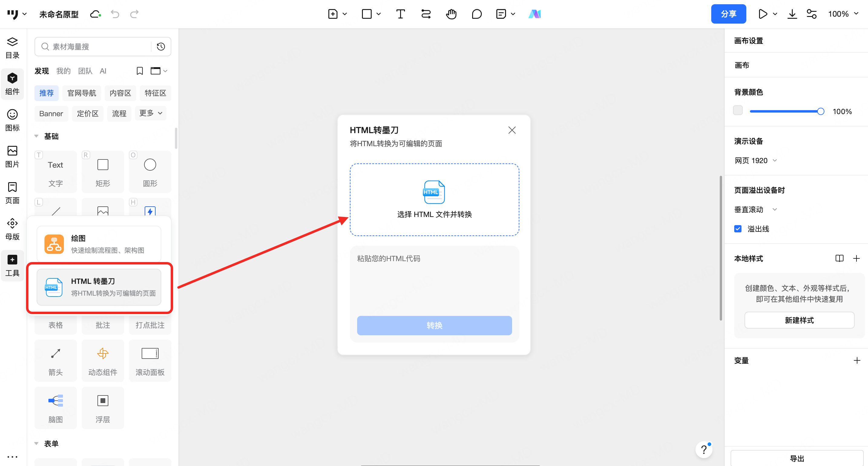The height and width of the screenshot is (466, 868).
Task: Click the comment bubble tool icon
Action: point(476,14)
